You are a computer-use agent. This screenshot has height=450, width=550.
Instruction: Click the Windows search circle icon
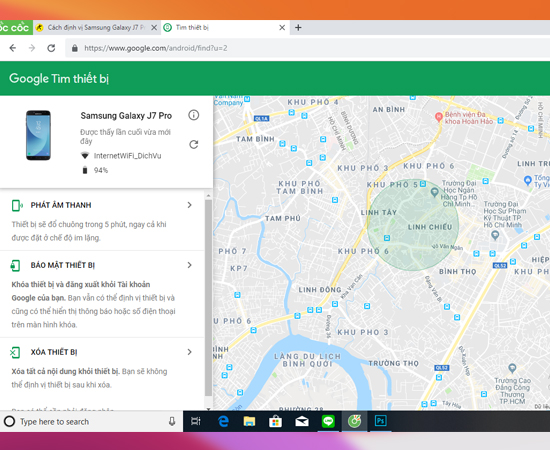click(x=9, y=421)
